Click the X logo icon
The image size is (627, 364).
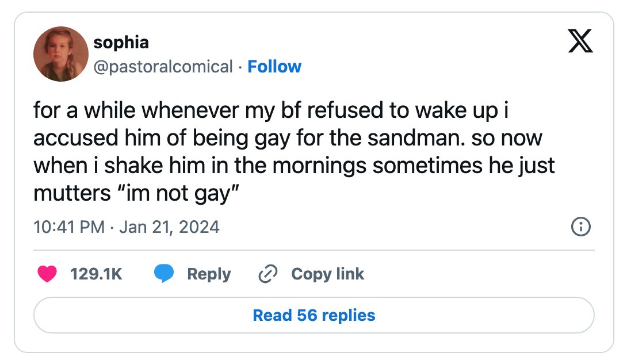pyautogui.click(x=580, y=41)
